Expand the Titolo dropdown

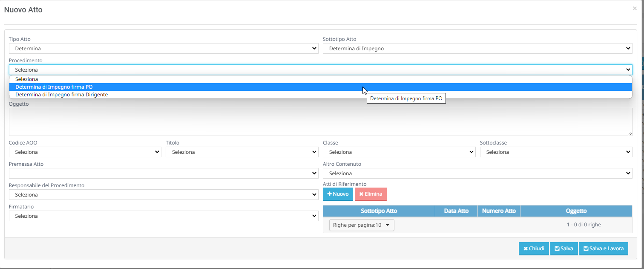coord(242,152)
